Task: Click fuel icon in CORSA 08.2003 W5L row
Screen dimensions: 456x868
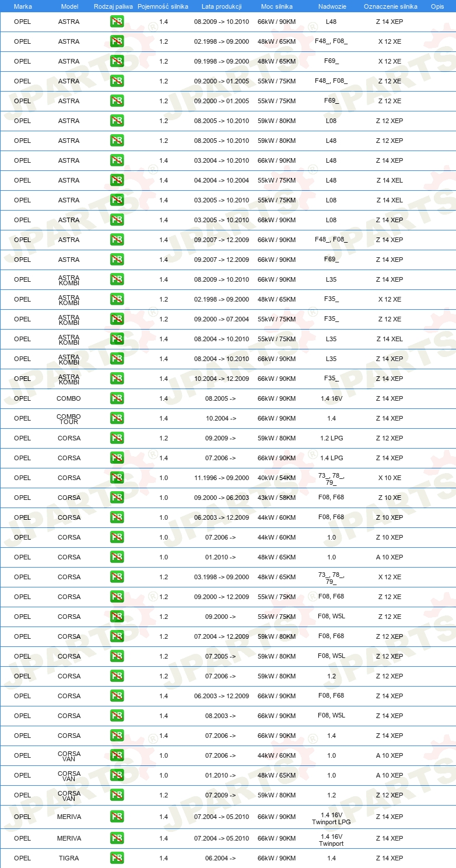Action: [117, 716]
